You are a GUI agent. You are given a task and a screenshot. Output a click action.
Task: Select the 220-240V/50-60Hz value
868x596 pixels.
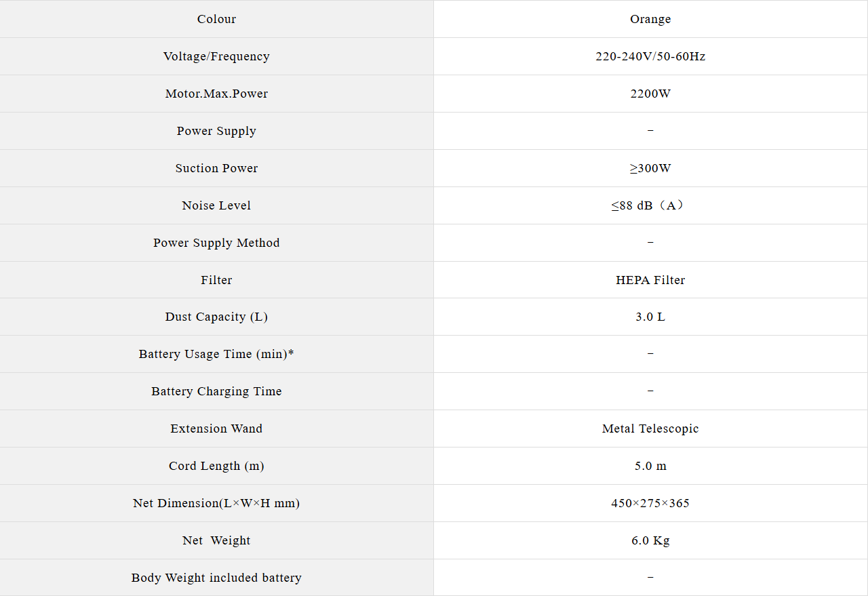click(650, 56)
